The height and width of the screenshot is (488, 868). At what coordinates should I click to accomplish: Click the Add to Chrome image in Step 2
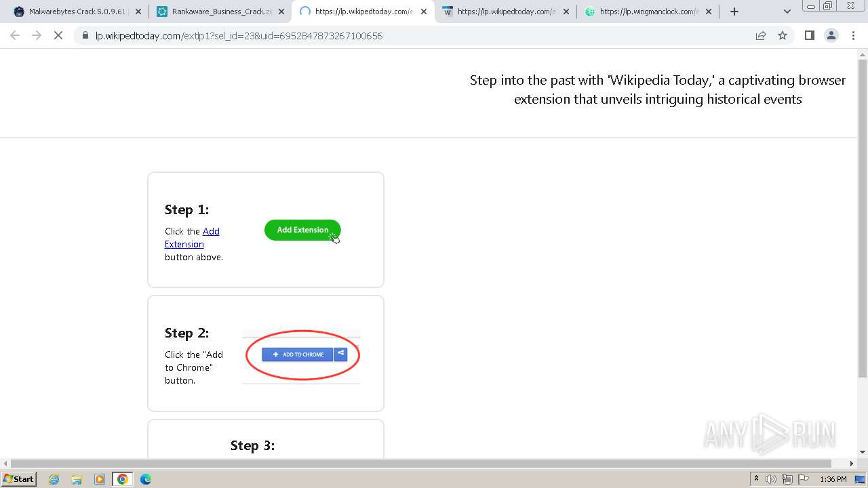point(302,355)
